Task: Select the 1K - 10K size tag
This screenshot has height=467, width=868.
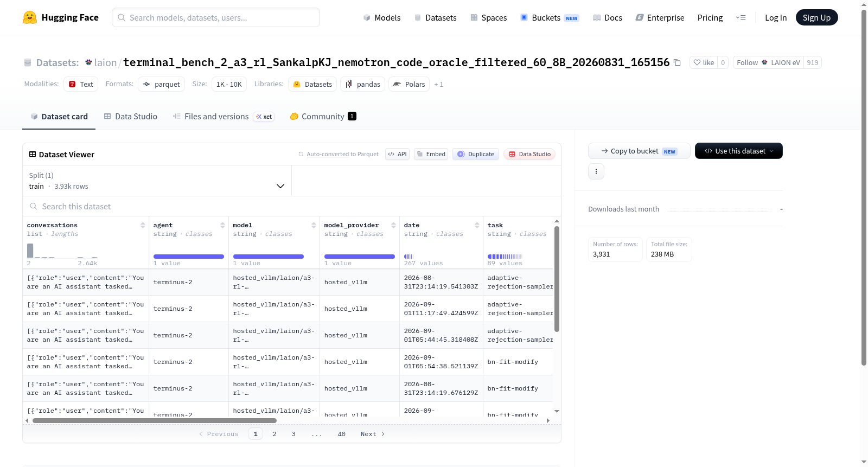Action: [229, 84]
